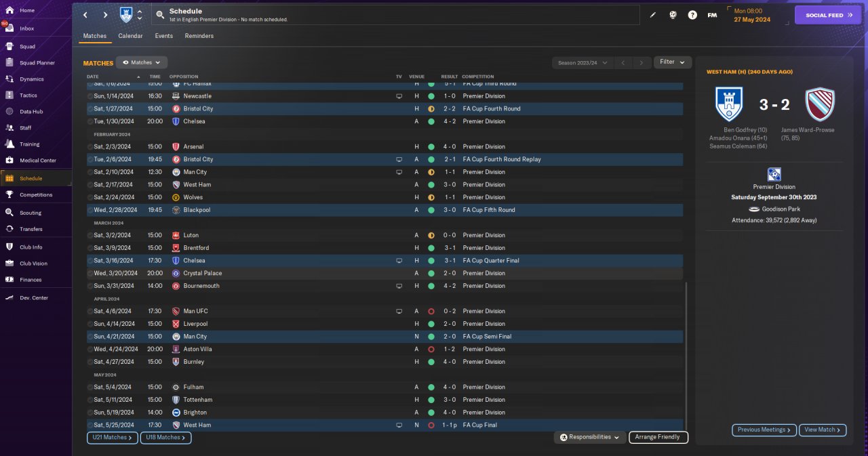Switch to the Calendar tab
This screenshot has width=868, height=456.
pos(130,36)
